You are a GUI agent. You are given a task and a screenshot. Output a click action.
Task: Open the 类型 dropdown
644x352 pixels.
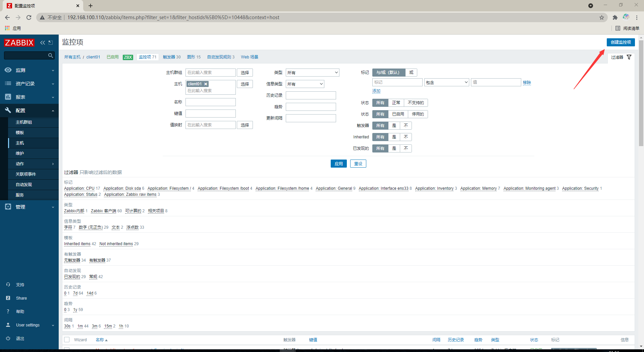click(x=313, y=73)
